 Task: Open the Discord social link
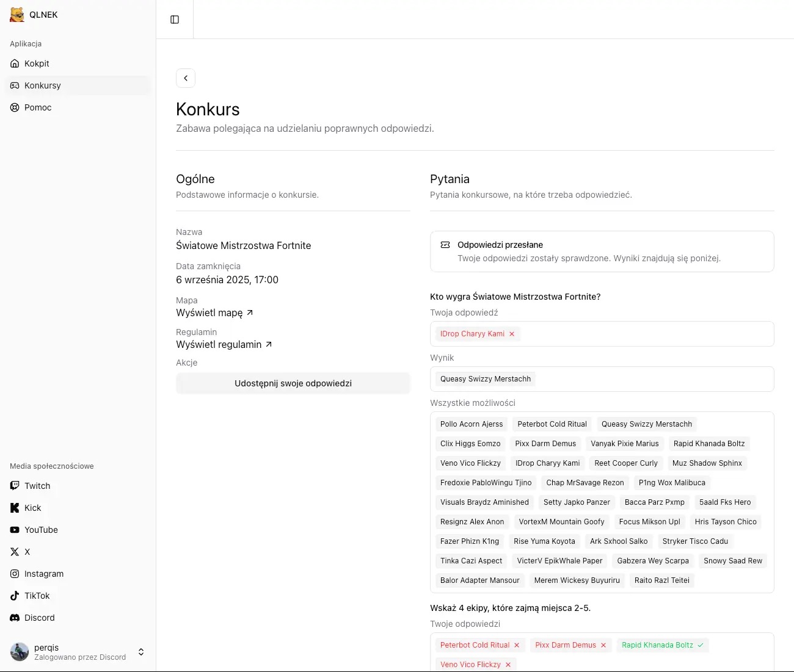[x=39, y=618]
